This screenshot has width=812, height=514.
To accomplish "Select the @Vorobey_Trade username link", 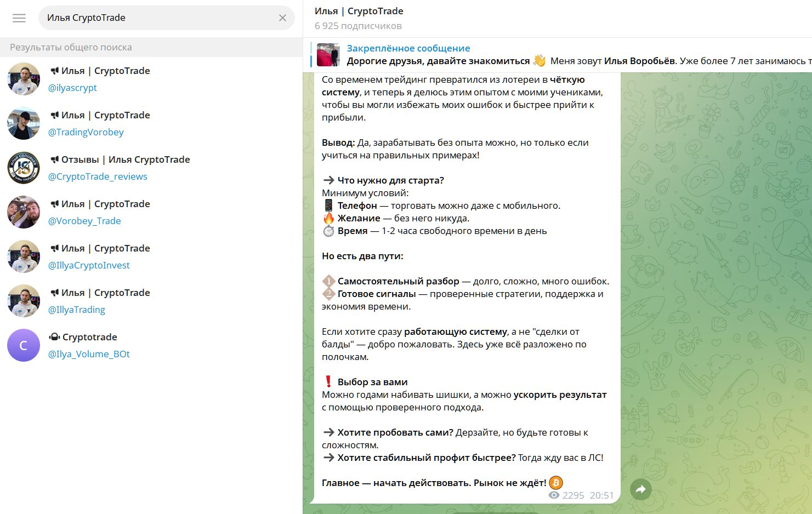I will coord(84,221).
